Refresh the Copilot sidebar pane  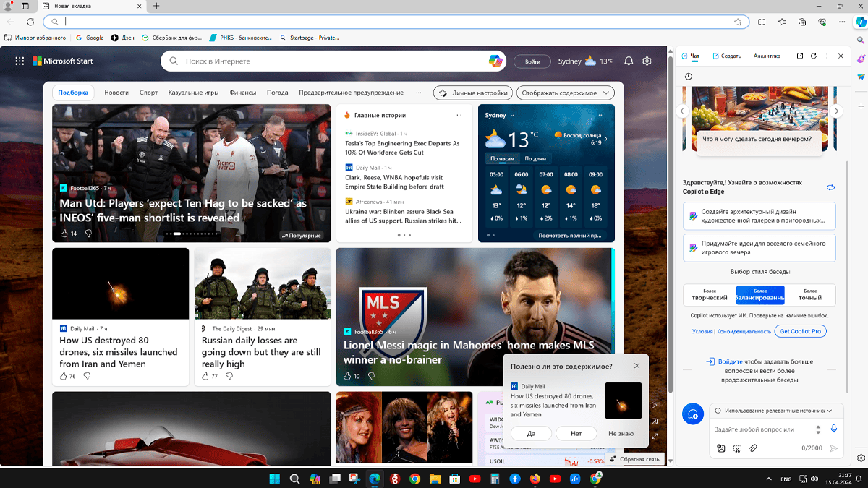tap(814, 56)
